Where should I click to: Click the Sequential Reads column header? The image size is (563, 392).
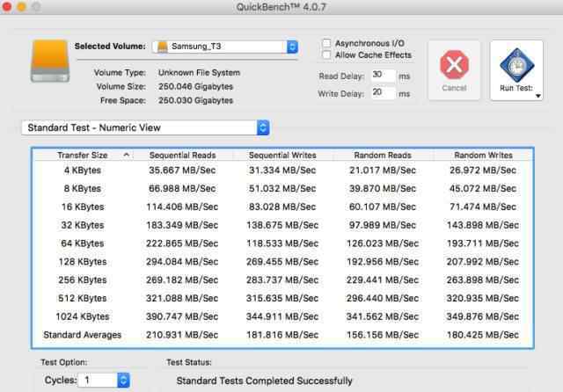[182, 155]
